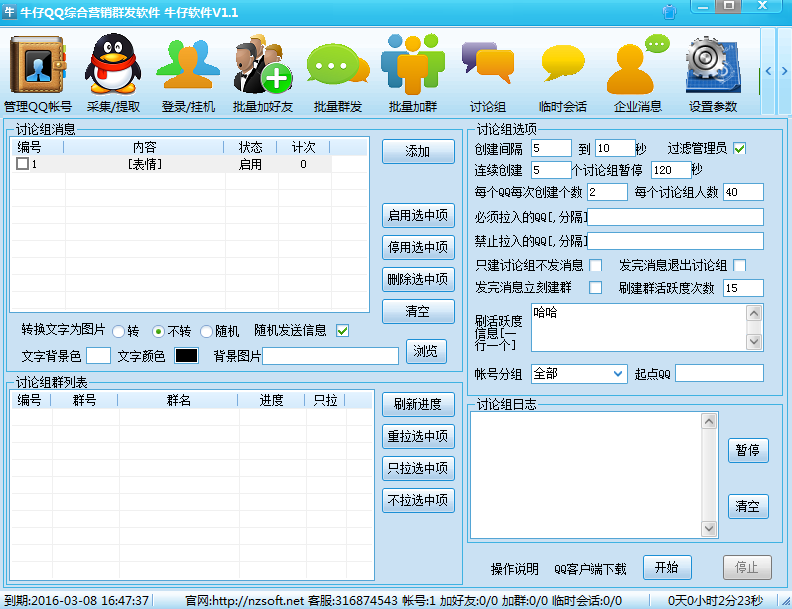Maximize the window
The width and height of the screenshot is (792, 609).
(x=728, y=7)
